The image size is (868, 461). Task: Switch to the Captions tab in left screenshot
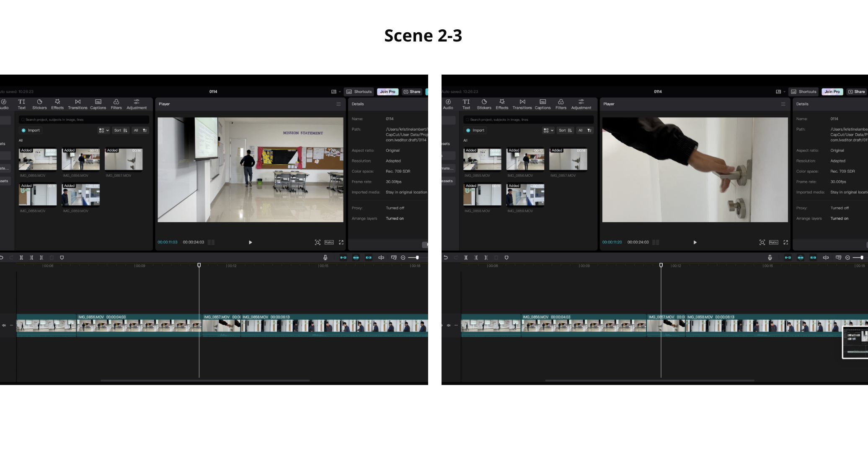pos(98,104)
